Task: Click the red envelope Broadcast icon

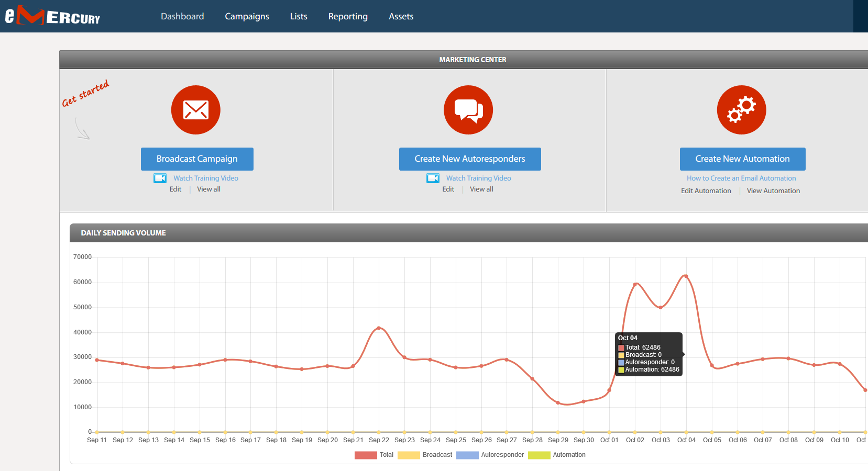Action: 196,110
